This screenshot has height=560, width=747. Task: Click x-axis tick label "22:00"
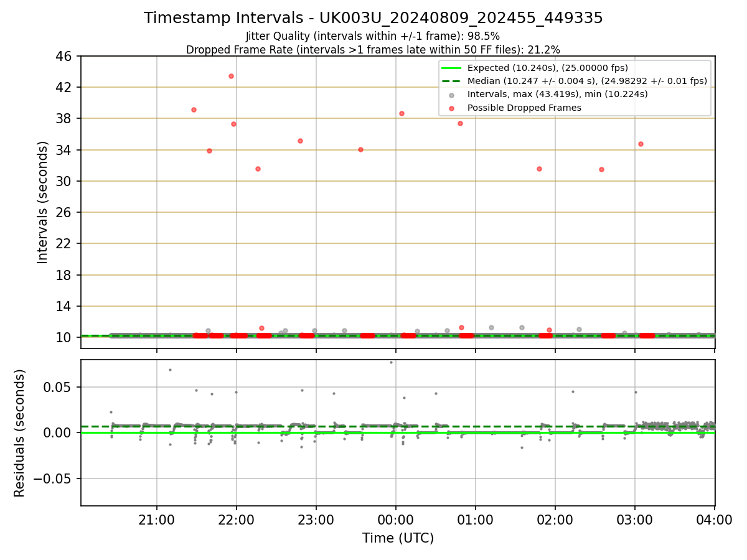click(237, 520)
